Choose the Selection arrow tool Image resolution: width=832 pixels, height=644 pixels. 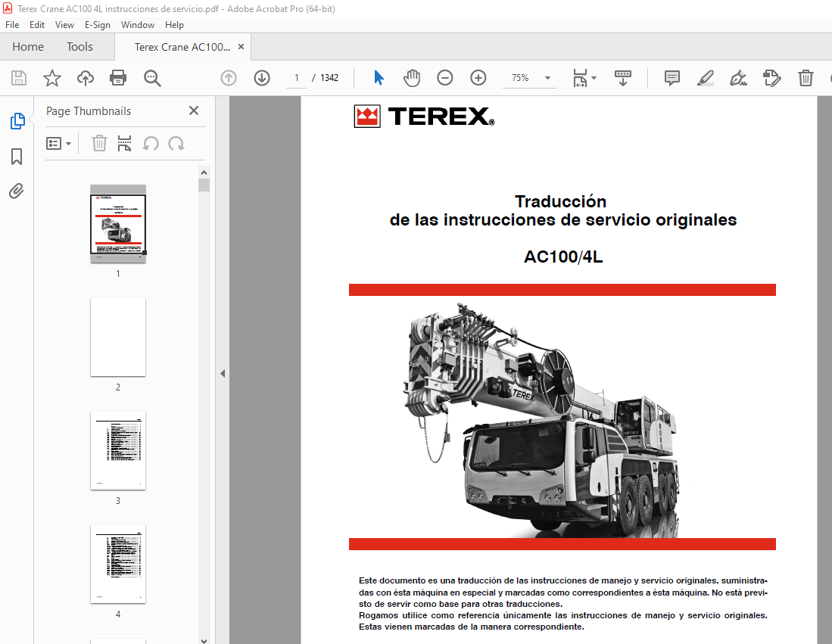coord(379,78)
